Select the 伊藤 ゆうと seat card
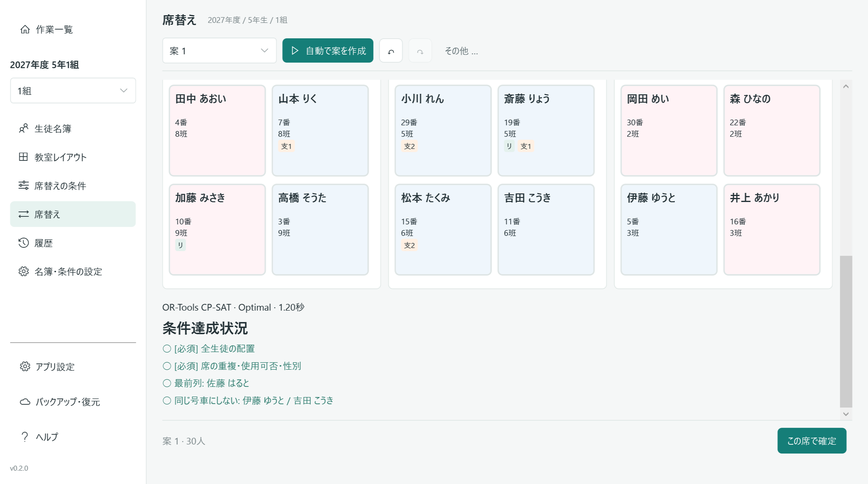Screen dimensions: 868x484 tap(669, 229)
